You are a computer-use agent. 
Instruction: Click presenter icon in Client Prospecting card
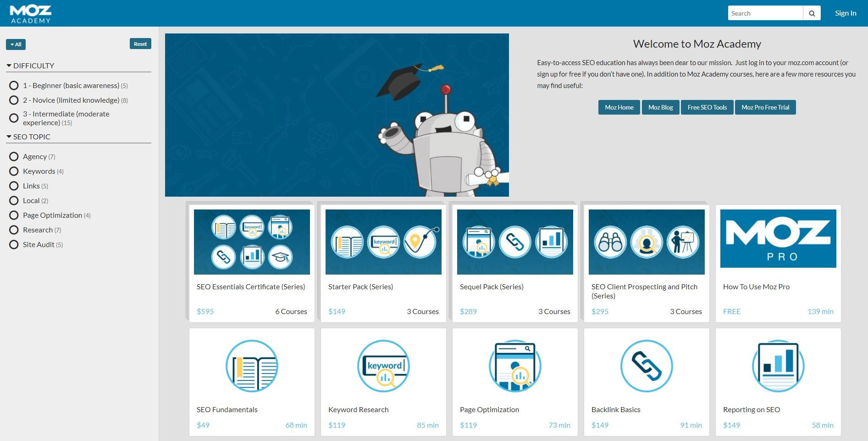[x=683, y=242]
